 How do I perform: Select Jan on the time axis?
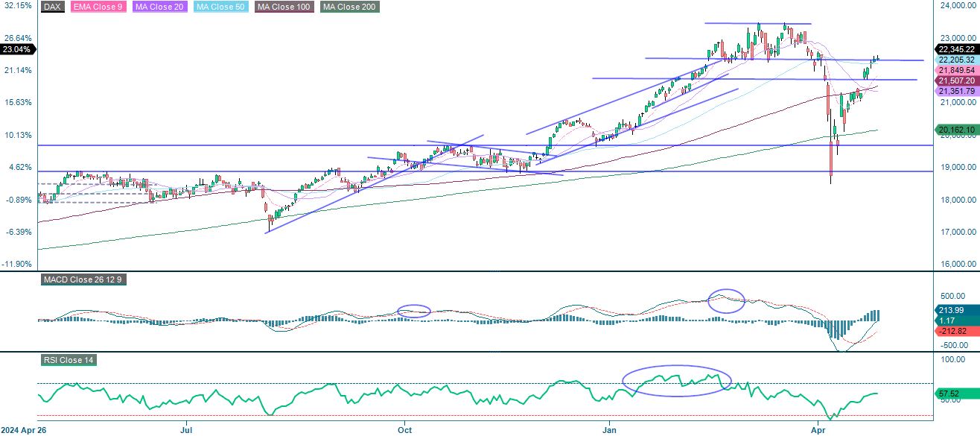point(609,430)
